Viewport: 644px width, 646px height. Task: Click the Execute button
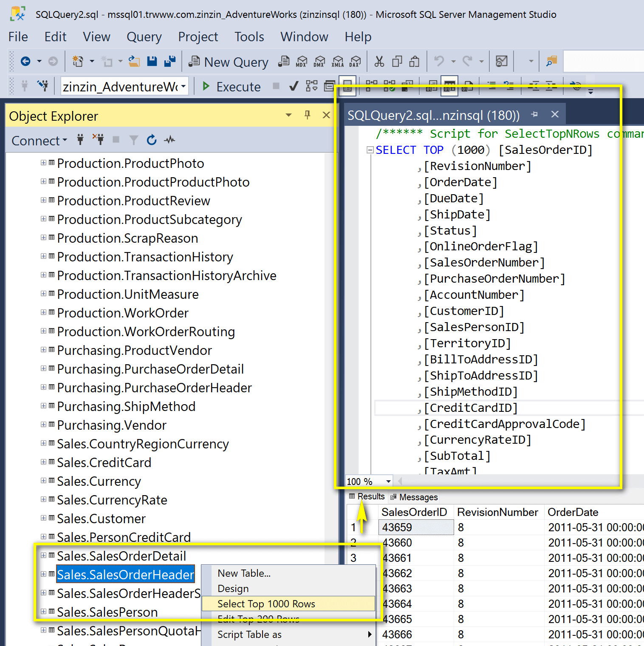click(232, 87)
